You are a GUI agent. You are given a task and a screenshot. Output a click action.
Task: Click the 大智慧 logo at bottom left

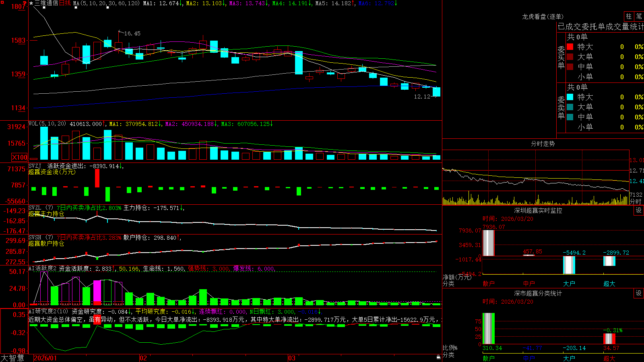point(12,358)
